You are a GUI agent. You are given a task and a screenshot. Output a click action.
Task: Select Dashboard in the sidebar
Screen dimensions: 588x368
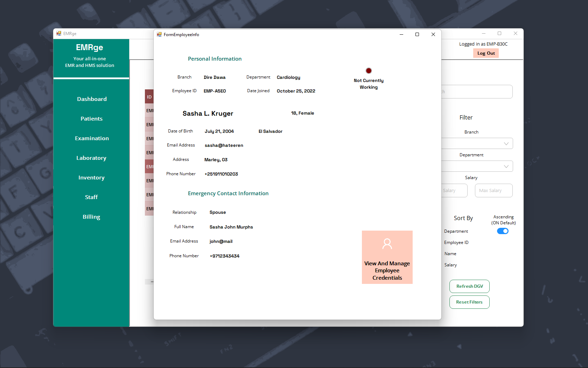pyautogui.click(x=92, y=99)
